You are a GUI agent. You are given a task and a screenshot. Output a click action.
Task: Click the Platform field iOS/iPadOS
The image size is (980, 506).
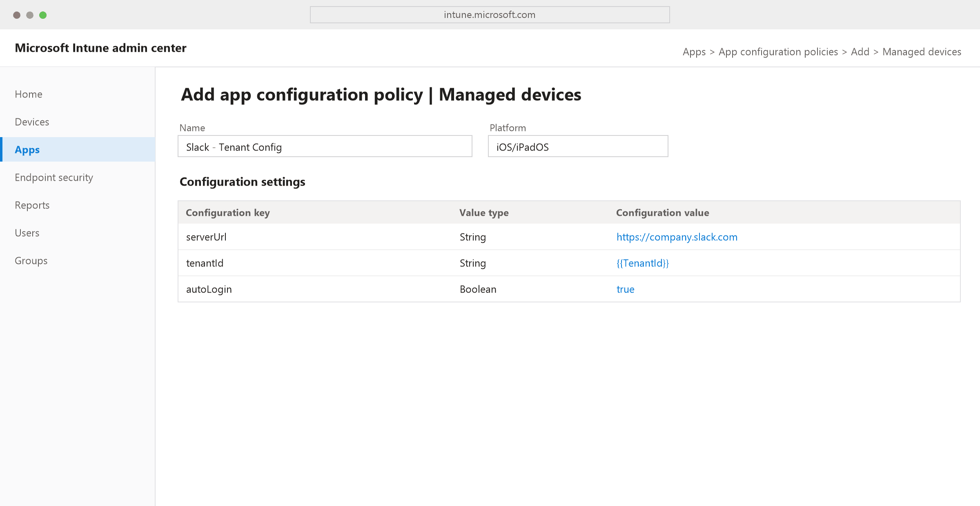[578, 146]
